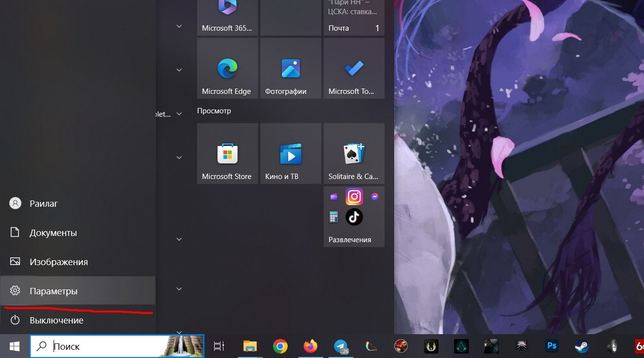This screenshot has width=644, height=358.
Task: Launch Steam from the taskbar
Action: coord(581,346)
